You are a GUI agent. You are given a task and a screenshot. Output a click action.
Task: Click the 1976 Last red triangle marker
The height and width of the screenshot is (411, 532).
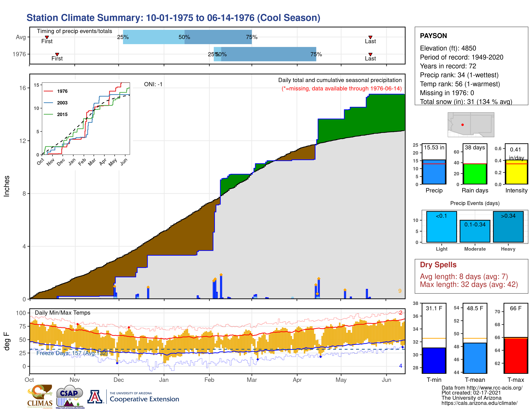(x=370, y=54)
